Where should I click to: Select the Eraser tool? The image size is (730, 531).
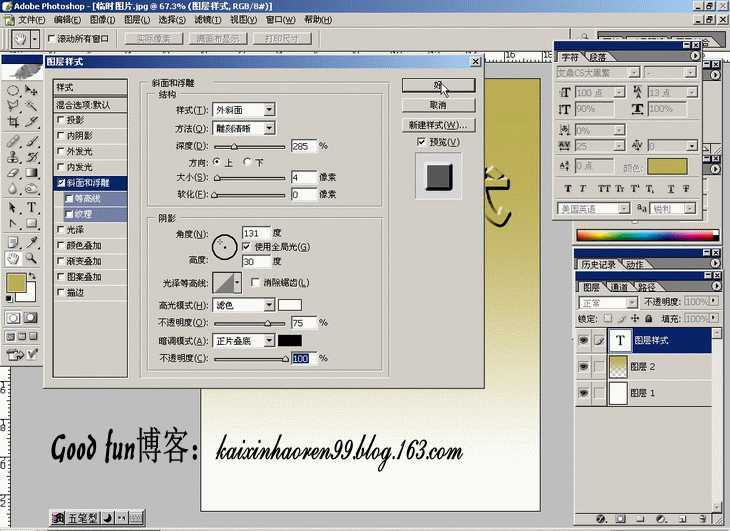click(13, 173)
